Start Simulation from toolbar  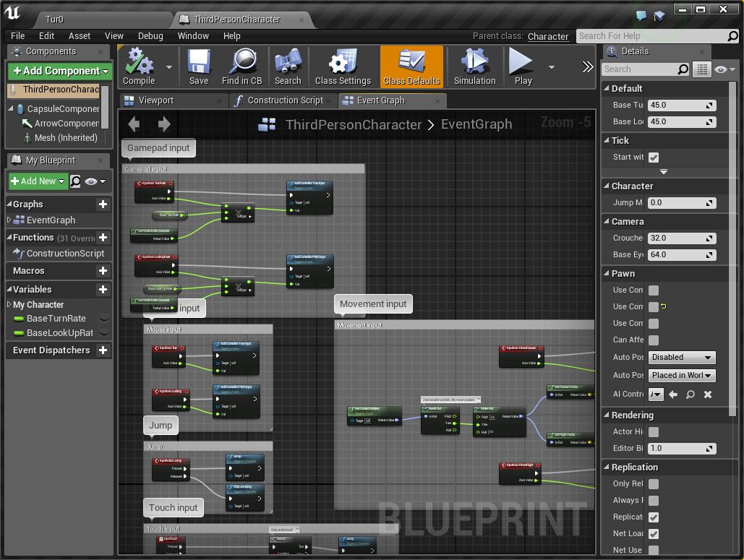[474, 67]
